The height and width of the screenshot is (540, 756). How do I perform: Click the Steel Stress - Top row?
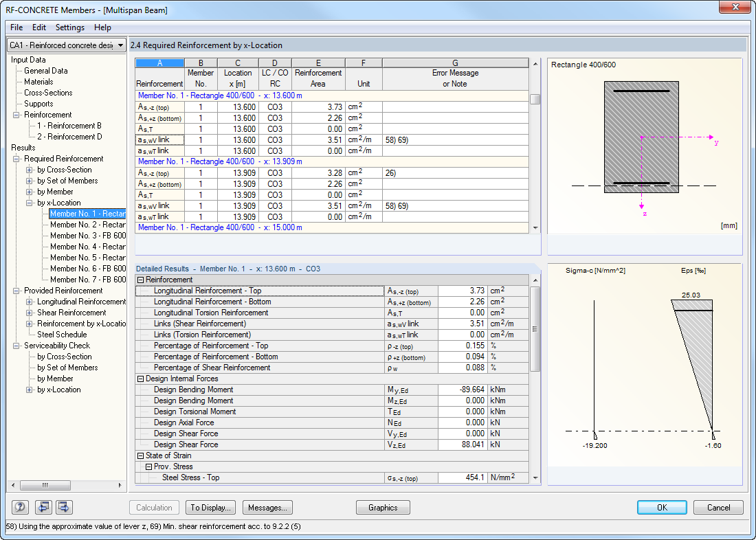click(x=332, y=477)
